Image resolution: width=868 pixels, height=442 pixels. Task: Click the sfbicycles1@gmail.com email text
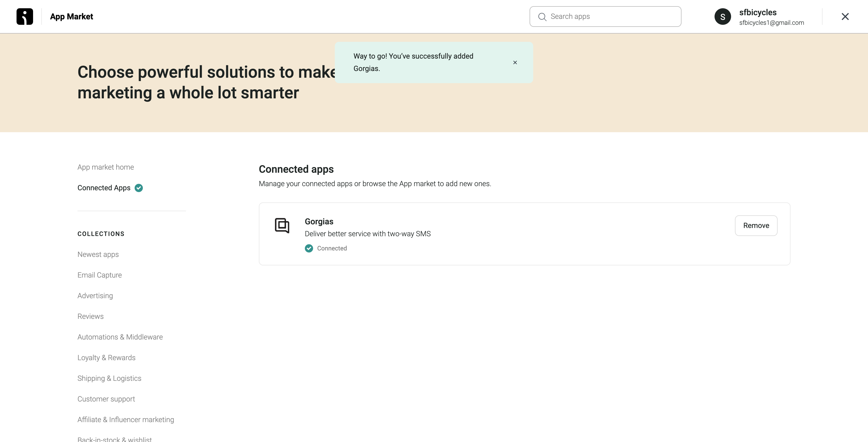pyautogui.click(x=771, y=22)
